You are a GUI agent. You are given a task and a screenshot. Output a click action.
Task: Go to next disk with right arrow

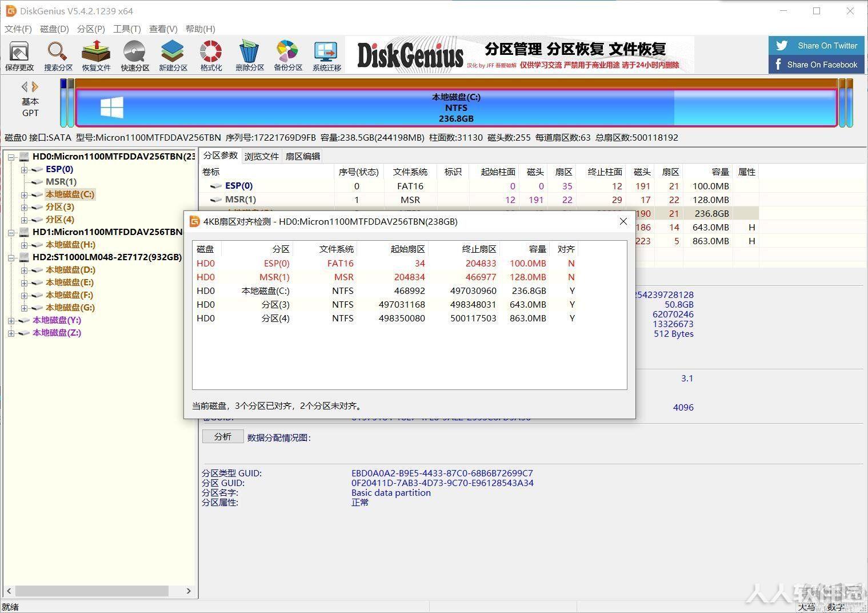click(x=35, y=87)
